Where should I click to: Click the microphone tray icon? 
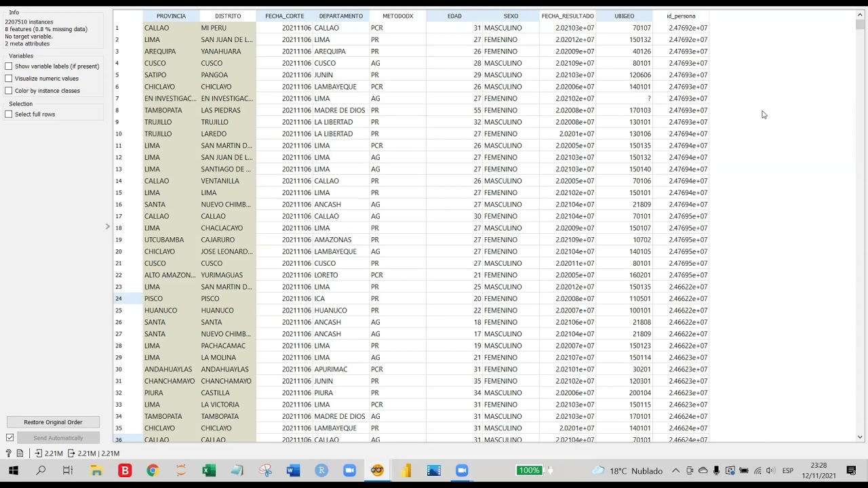coord(716,470)
